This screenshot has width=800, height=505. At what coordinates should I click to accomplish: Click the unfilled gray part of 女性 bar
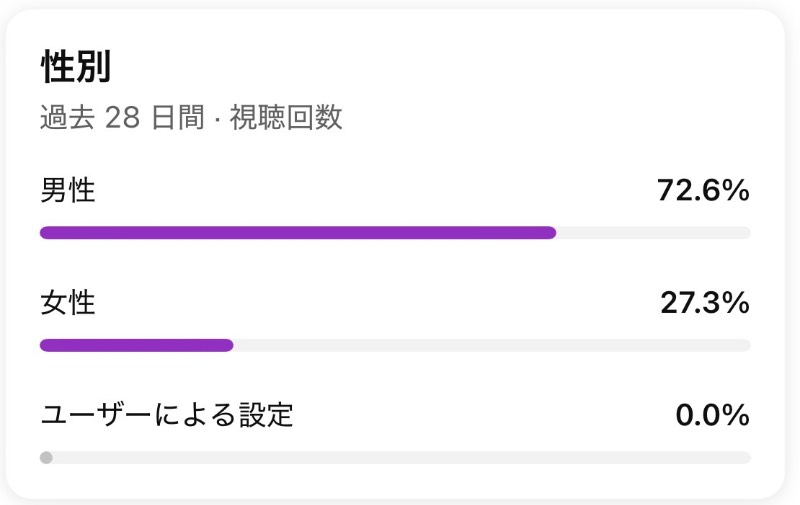click(492, 345)
